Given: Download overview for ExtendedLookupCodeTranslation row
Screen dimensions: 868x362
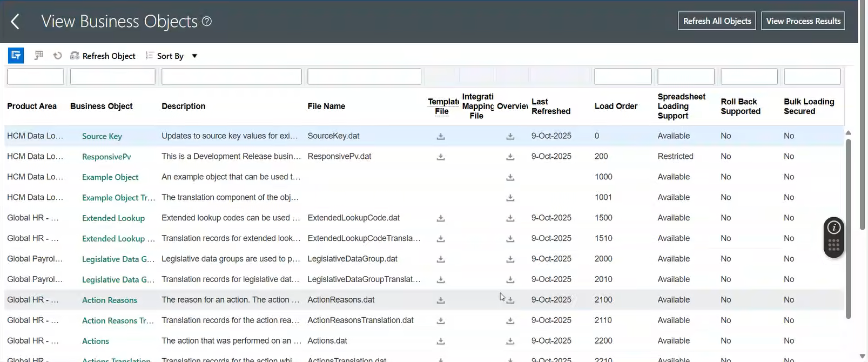Looking at the screenshot, I should 510,239.
